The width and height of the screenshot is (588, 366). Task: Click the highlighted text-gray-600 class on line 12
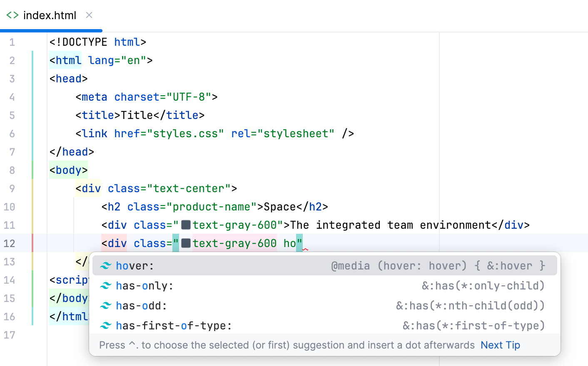click(234, 243)
